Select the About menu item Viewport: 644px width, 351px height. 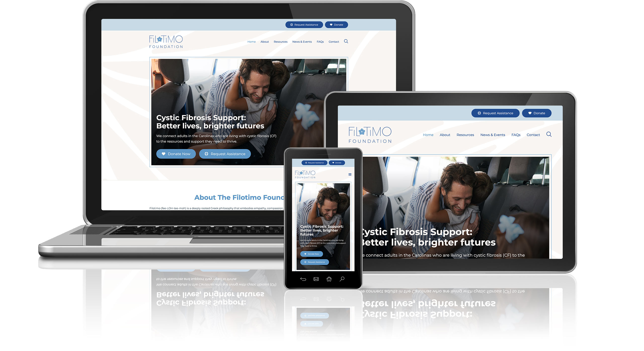[x=265, y=42]
